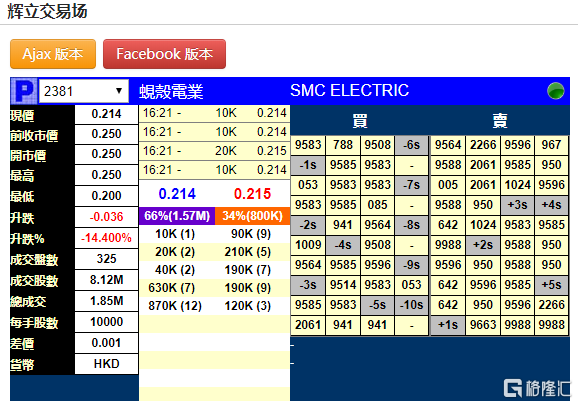Click broker code 967 in sell queue

[x=551, y=145]
